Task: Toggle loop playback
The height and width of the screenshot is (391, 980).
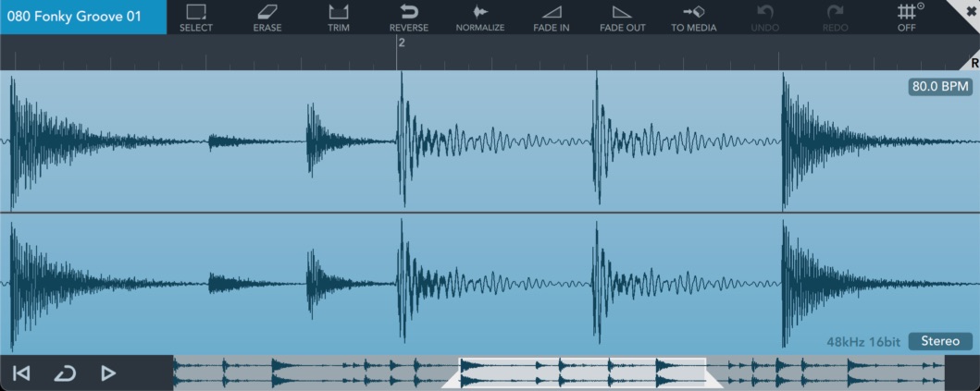Action: (x=65, y=373)
